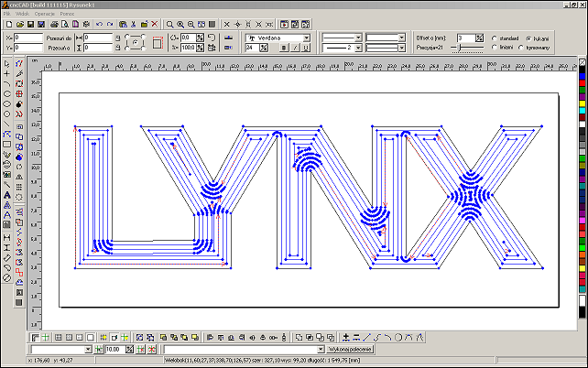Open the upper-right empty line dropdown
588x368 pixels.
point(402,38)
